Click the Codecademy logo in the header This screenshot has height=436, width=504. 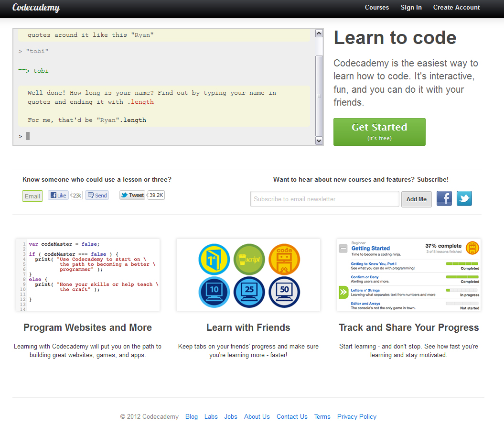[36, 8]
